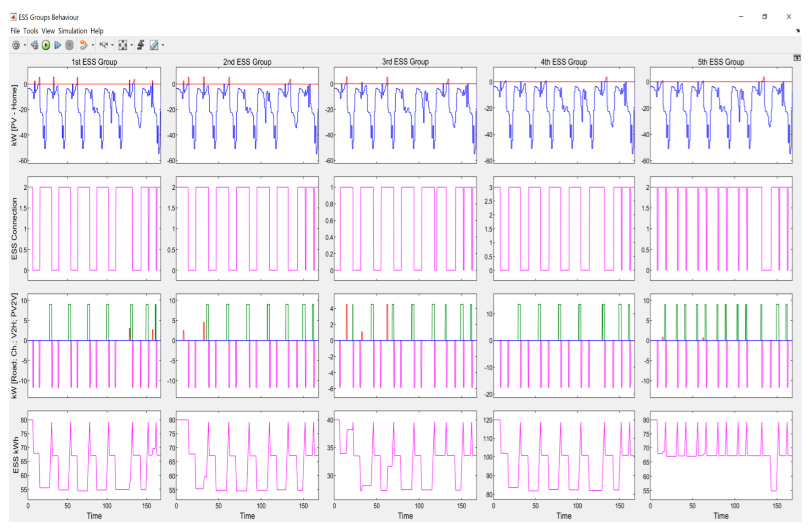Open scope configuration properties gear

(16, 45)
